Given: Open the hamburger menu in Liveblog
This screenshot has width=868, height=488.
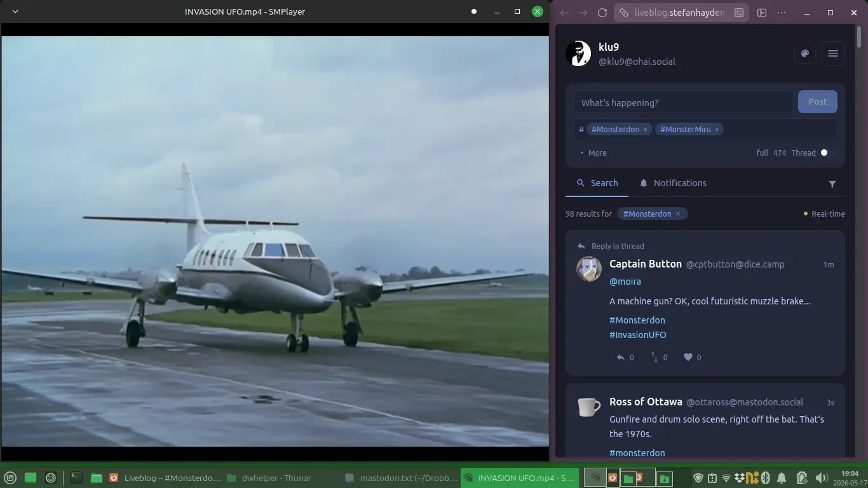Looking at the screenshot, I should point(833,53).
